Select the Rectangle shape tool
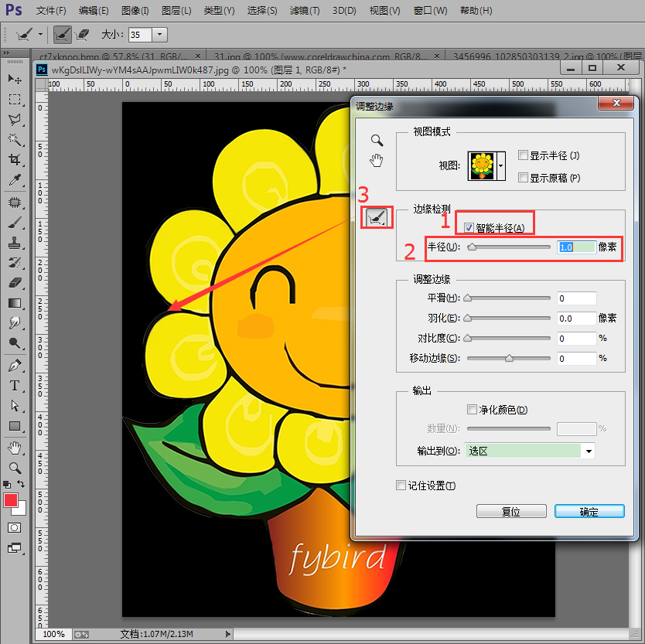Image resolution: width=645 pixels, height=644 pixels. [15, 426]
